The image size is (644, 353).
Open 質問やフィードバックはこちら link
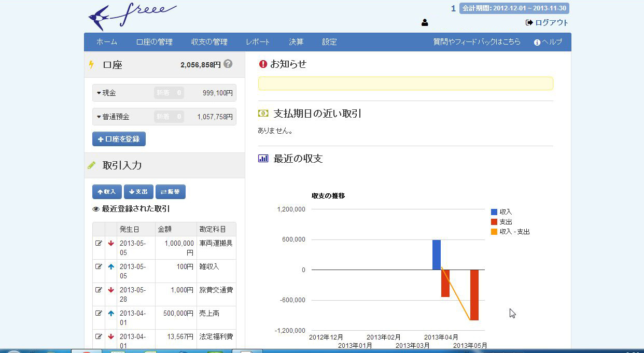tap(477, 42)
